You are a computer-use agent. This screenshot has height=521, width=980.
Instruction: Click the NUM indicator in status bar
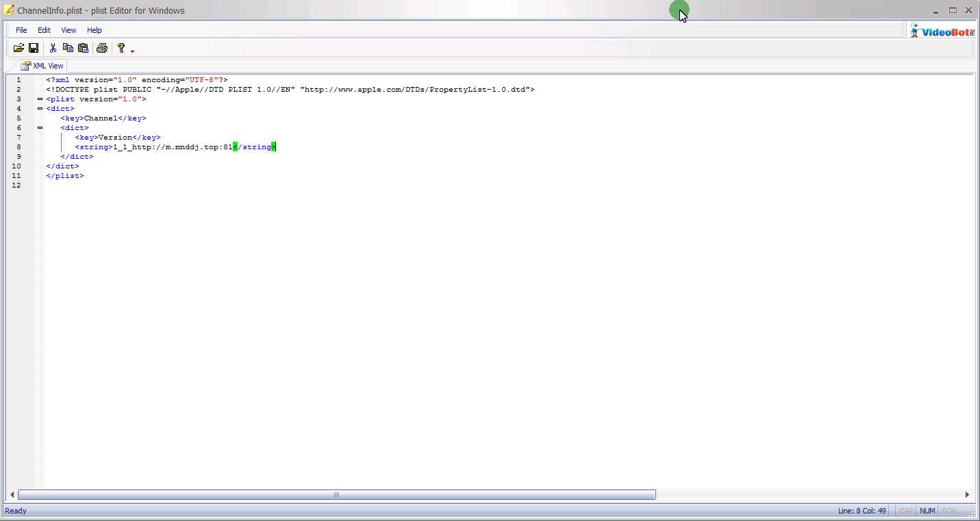point(927,511)
